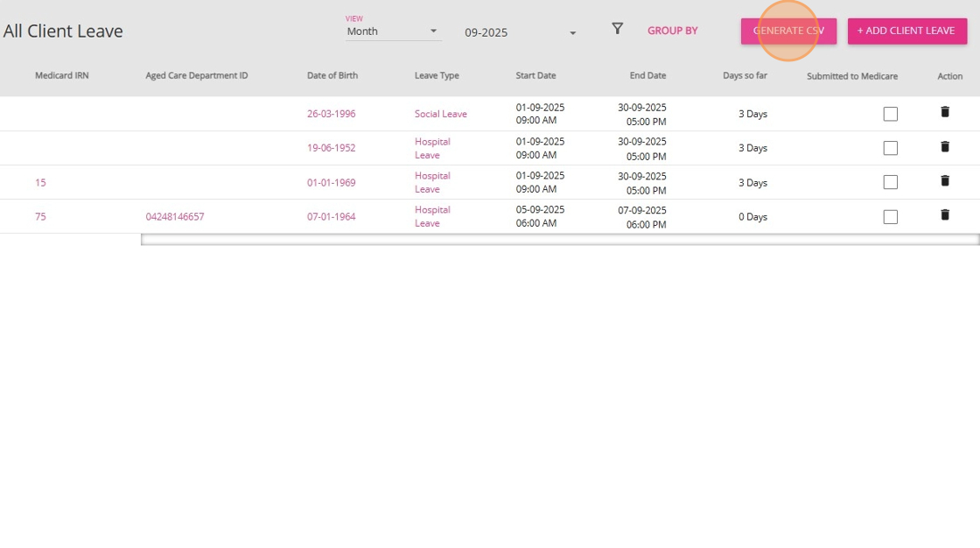Open the Group By option
Image resolution: width=980 pixels, height=548 pixels.
(x=673, y=31)
